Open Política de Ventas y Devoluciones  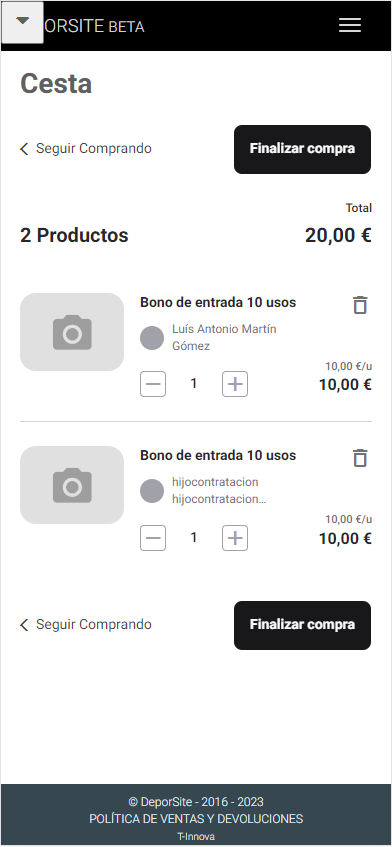click(x=196, y=819)
